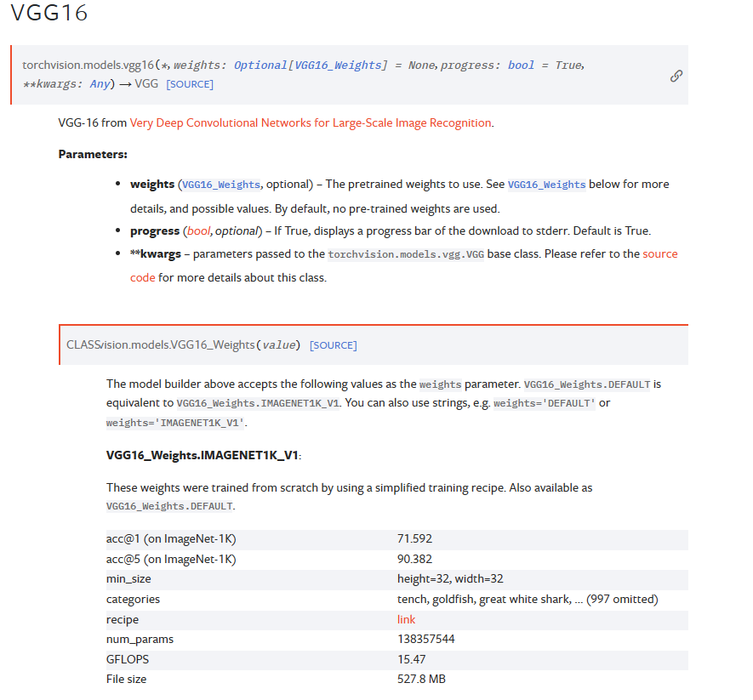Image resolution: width=753 pixels, height=700 pixels.
Task: Click the permalink chain icon beside the function signature
Action: [x=676, y=76]
